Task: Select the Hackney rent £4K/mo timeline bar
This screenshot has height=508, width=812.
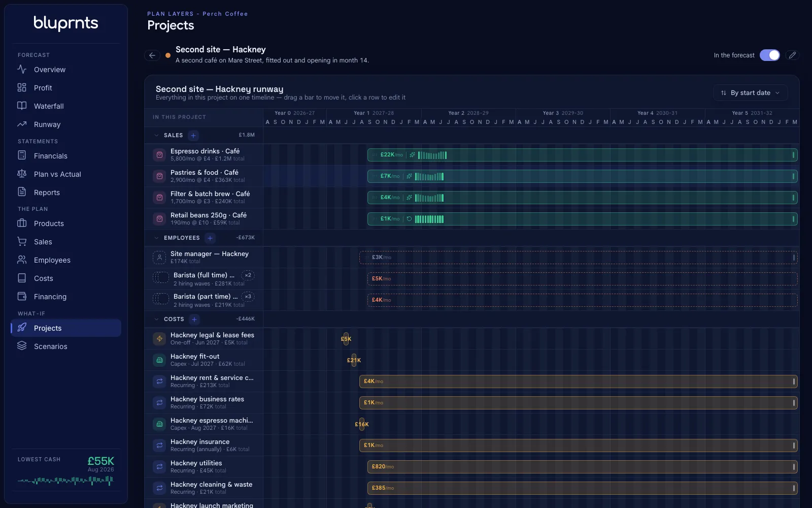Action: [578, 382]
